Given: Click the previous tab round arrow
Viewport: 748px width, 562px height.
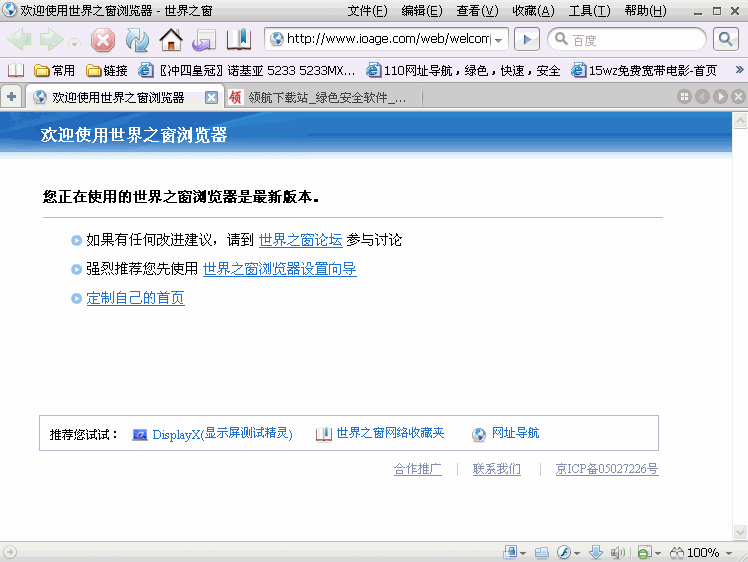Looking at the screenshot, I should tap(702, 97).
